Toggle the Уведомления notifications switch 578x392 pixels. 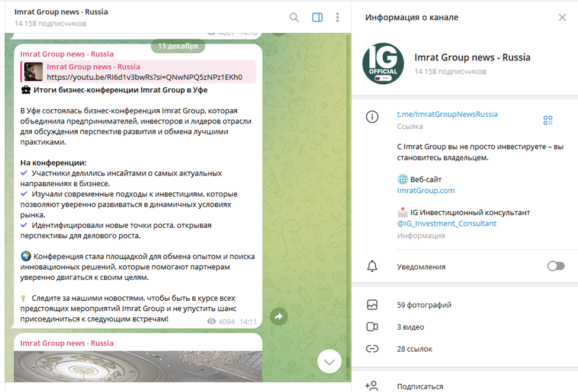(555, 266)
